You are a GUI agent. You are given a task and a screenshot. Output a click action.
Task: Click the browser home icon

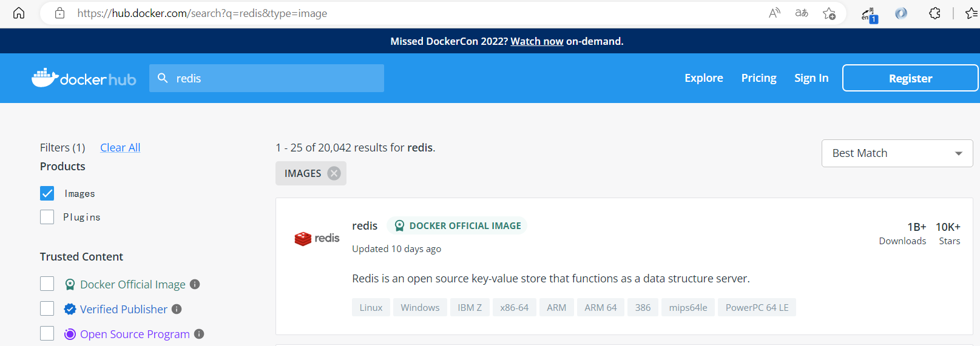click(19, 13)
